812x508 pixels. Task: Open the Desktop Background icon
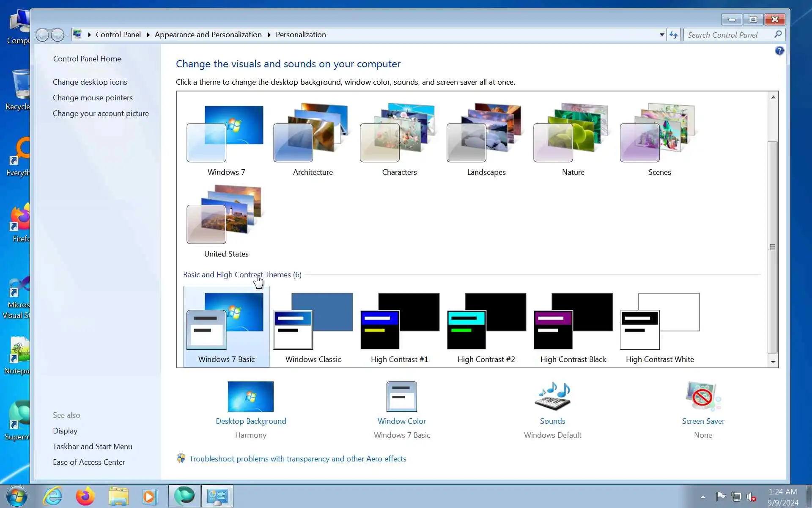[x=250, y=397]
